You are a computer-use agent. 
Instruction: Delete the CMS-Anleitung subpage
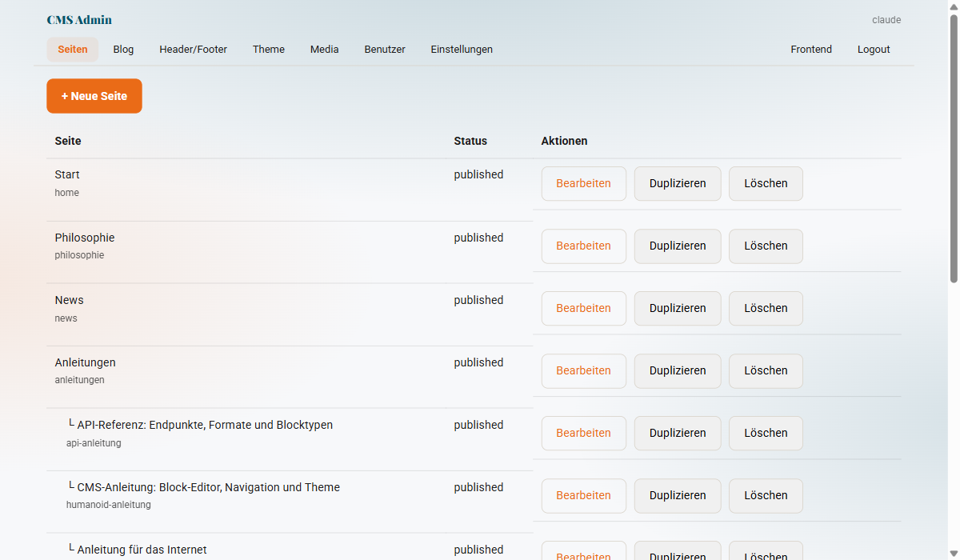[x=765, y=495]
